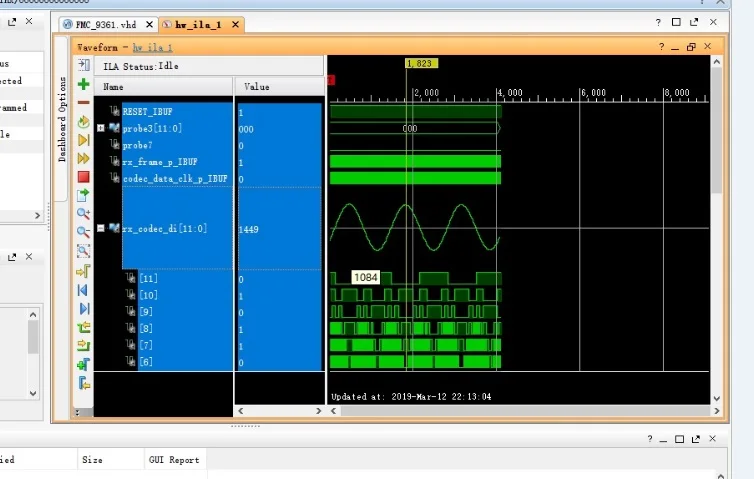Click the zoom fit icon

[84, 251]
